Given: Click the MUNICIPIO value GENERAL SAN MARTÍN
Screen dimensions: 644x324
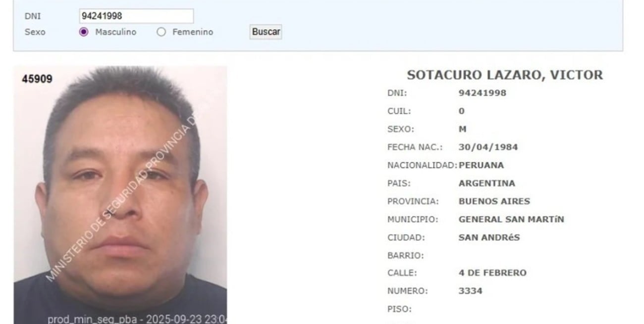Looking at the screenshot, I should pyautogui.click(x=511, y=219).
